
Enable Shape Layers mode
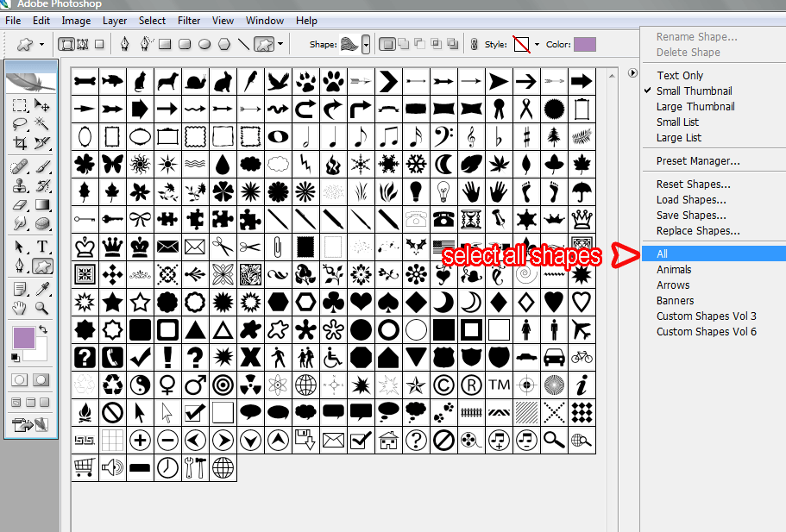pyautogui.click(x=66, y=44)
